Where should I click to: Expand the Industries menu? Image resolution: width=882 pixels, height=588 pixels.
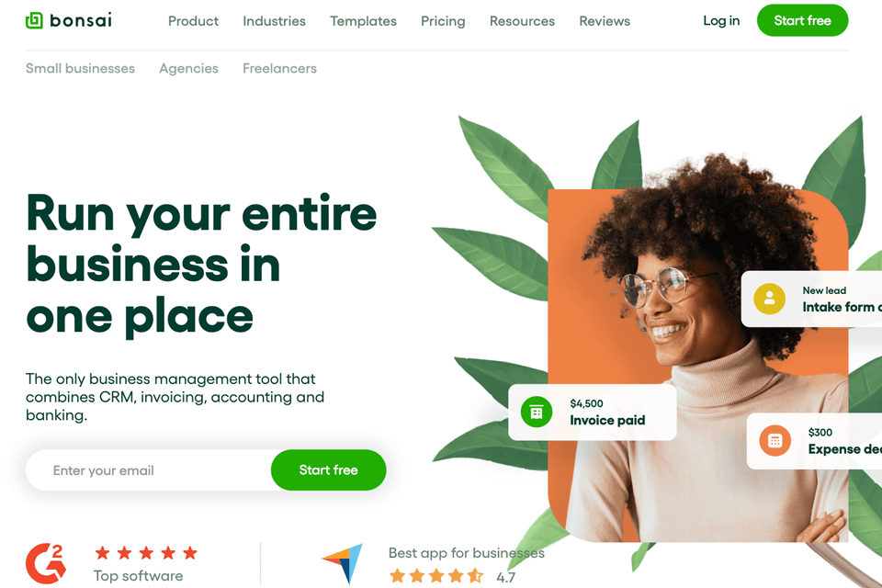[274, 21]
